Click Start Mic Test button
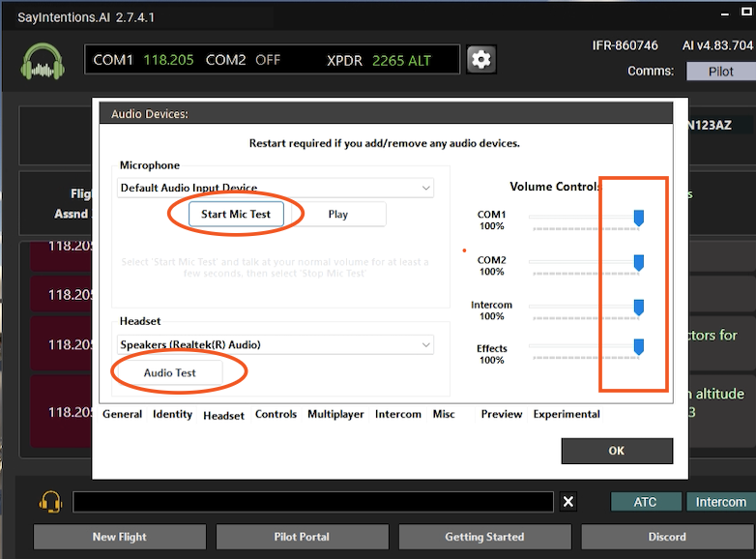The image size is (756, 559). click(x=236, y=214)
